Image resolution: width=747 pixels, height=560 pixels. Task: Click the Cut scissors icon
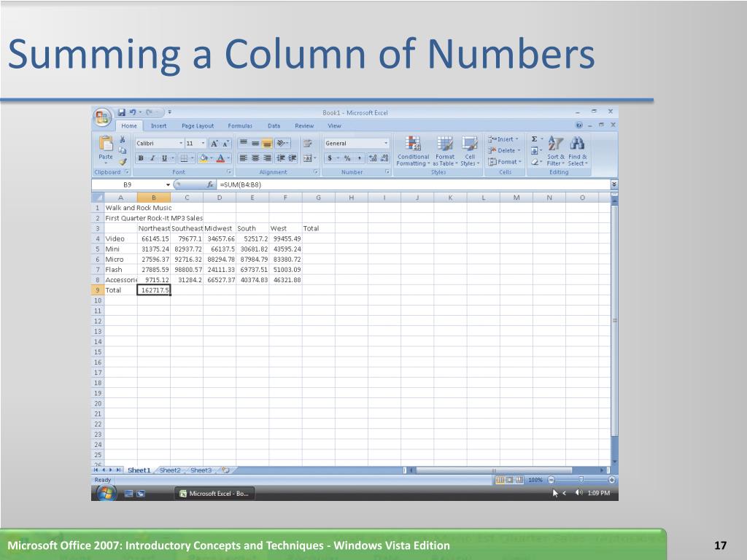pos(123,139)
